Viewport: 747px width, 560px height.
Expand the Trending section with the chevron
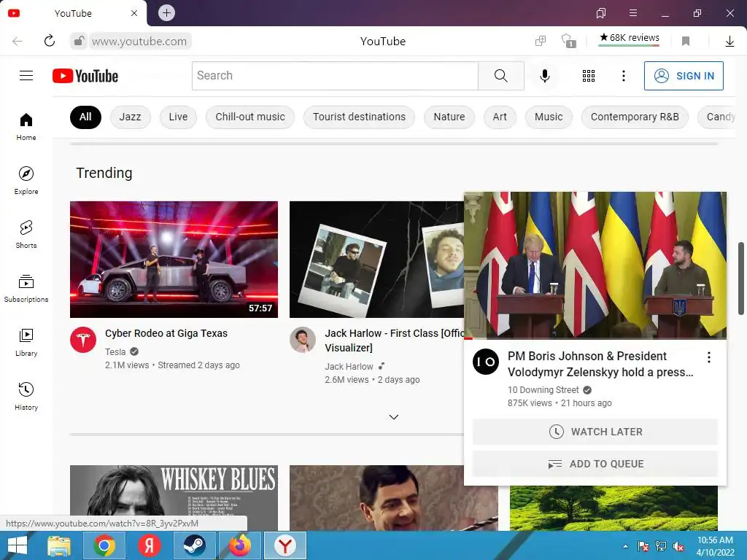point(393,416)
